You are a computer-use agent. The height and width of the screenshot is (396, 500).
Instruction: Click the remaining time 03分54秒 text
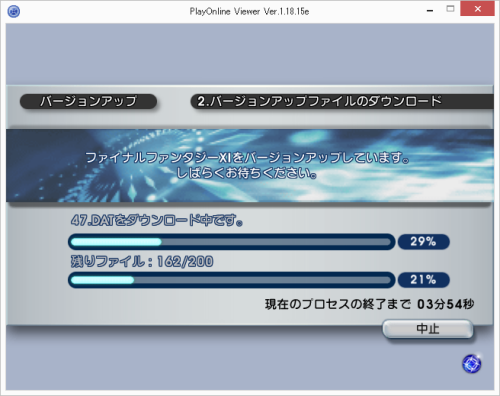446,304
